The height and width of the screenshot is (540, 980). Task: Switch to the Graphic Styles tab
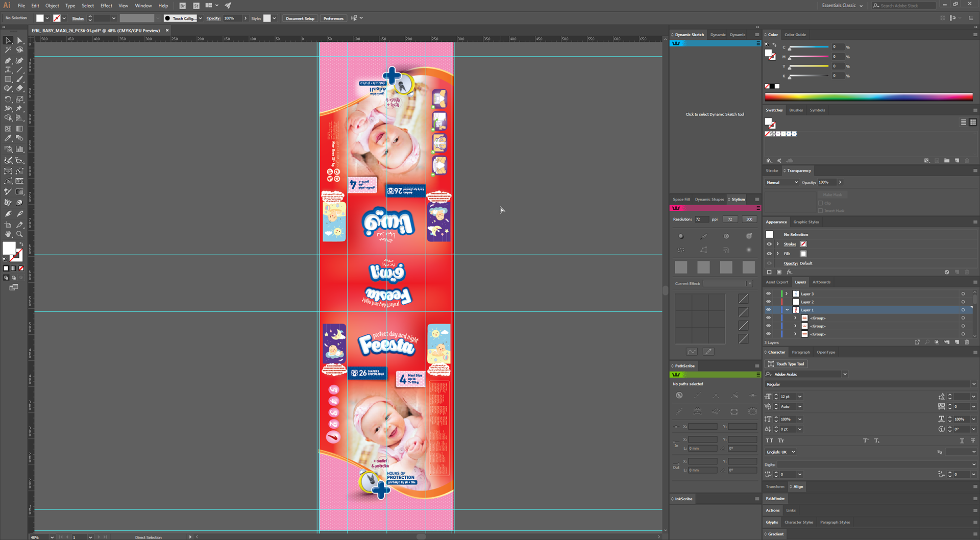coord(806,222)
